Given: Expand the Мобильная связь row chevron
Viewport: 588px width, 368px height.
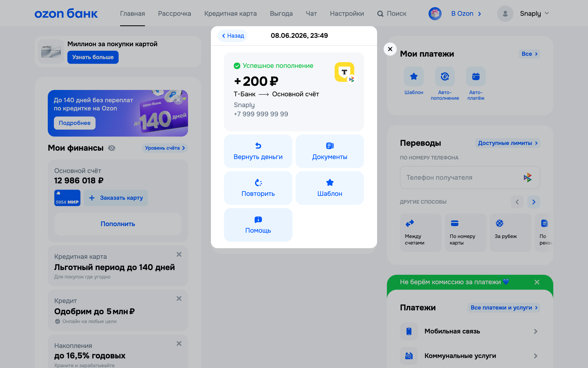Looking at the screenshot, I should coord(536,331).
